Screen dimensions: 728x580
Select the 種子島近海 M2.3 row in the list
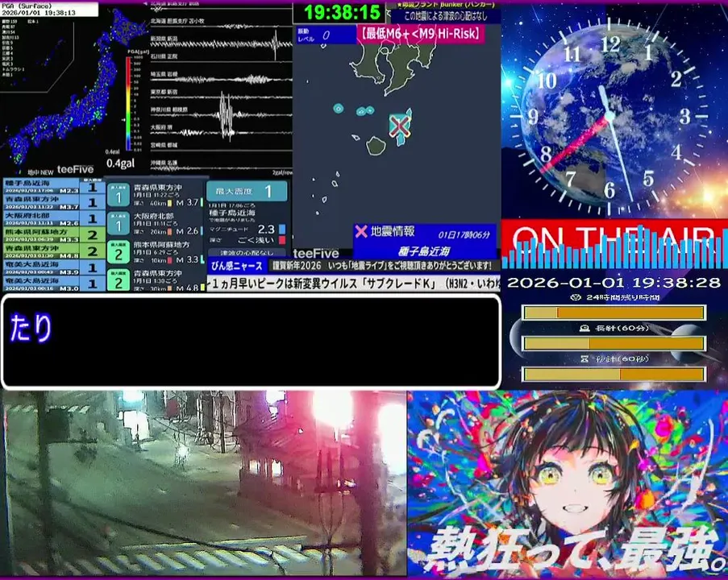click(x=54, y=187)
